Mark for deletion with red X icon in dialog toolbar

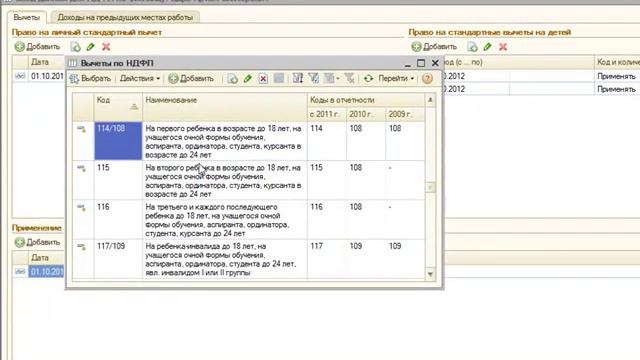pyautogui.click(x=263, y=78)
